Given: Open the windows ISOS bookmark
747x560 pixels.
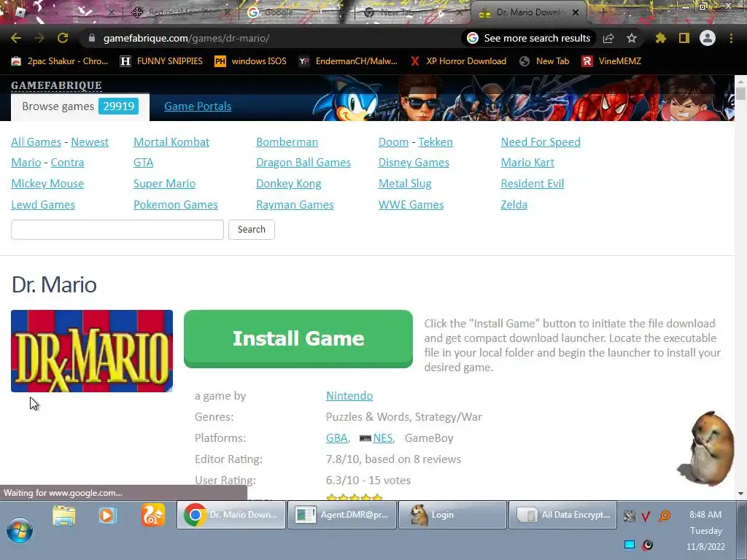Looking at the screenshot, I should 251,61.
